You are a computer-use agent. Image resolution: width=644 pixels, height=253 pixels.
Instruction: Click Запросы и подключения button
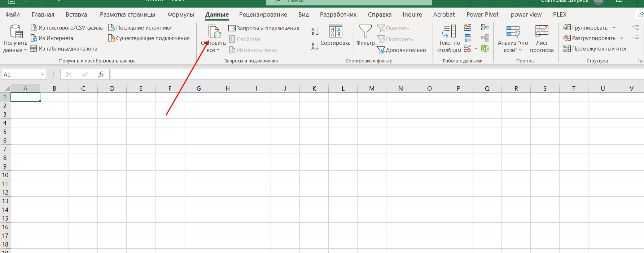point(264,28)
